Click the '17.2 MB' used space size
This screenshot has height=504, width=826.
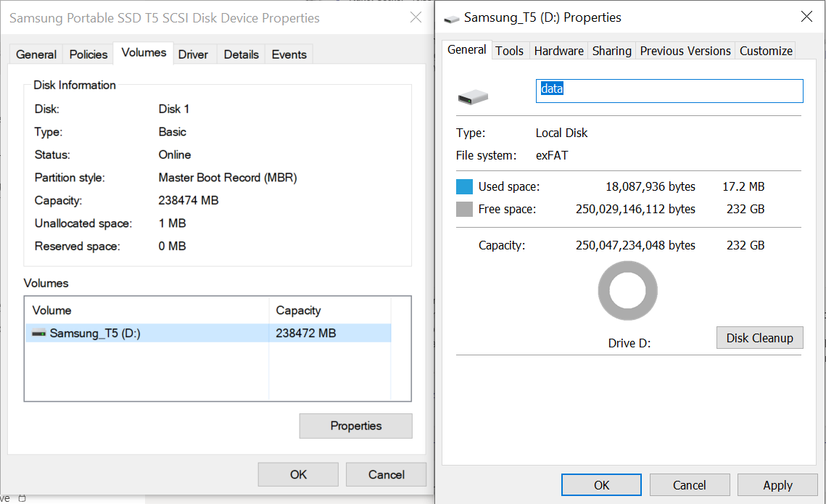[x=743, y=186]
